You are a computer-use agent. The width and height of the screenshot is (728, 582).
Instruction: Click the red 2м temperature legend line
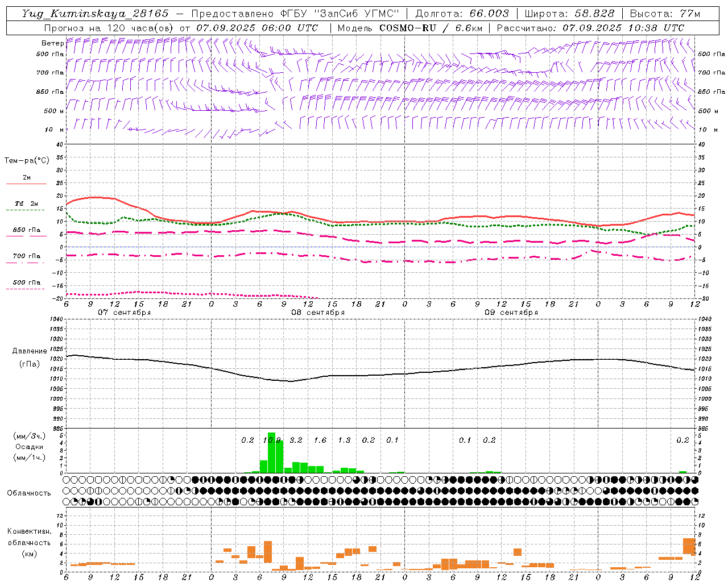tap(26, 184)
